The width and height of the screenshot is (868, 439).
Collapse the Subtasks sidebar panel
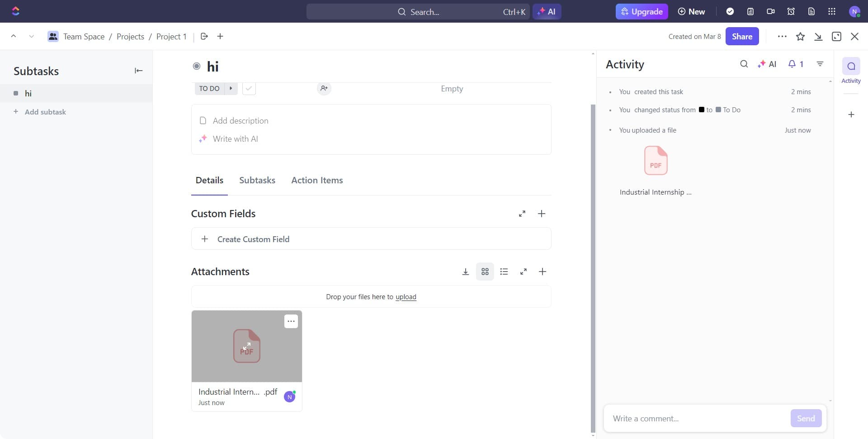click(138, 71)
